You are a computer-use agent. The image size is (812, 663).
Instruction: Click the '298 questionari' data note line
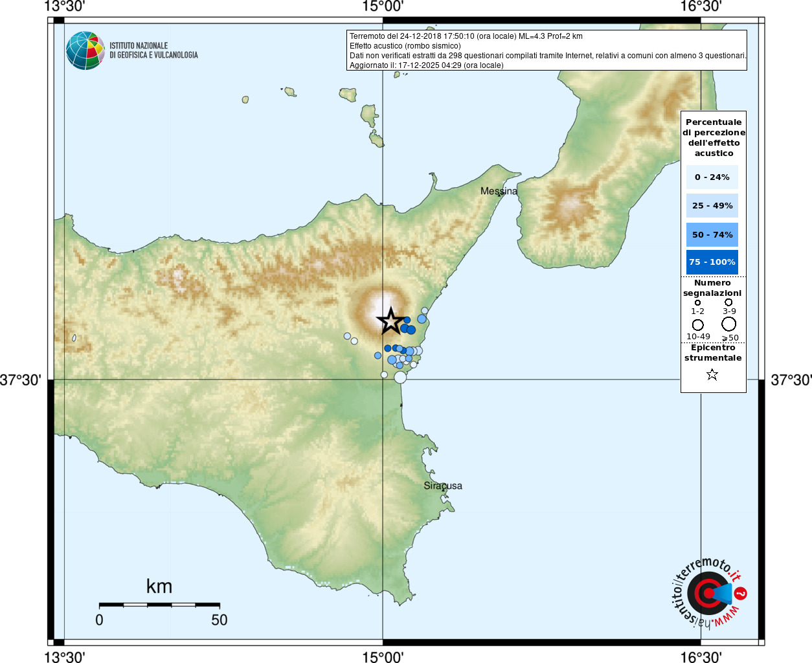(x=548, y=56)
